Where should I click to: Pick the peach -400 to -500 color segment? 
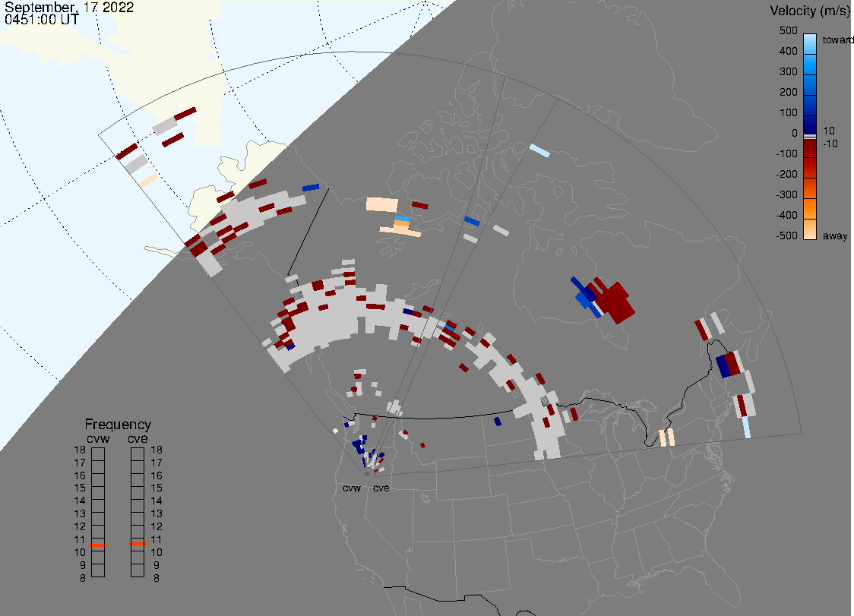tap(810, 229)
